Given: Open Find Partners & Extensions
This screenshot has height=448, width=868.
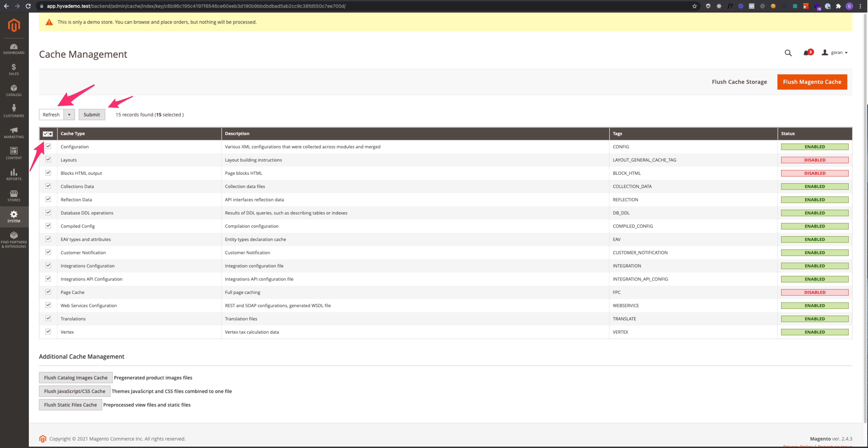Looking at the screenshot, I should tap(14, 240).
